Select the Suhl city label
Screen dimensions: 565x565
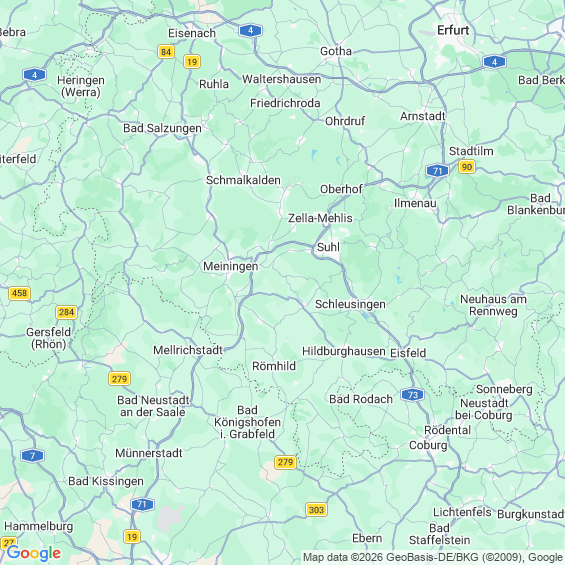(328, 247)
